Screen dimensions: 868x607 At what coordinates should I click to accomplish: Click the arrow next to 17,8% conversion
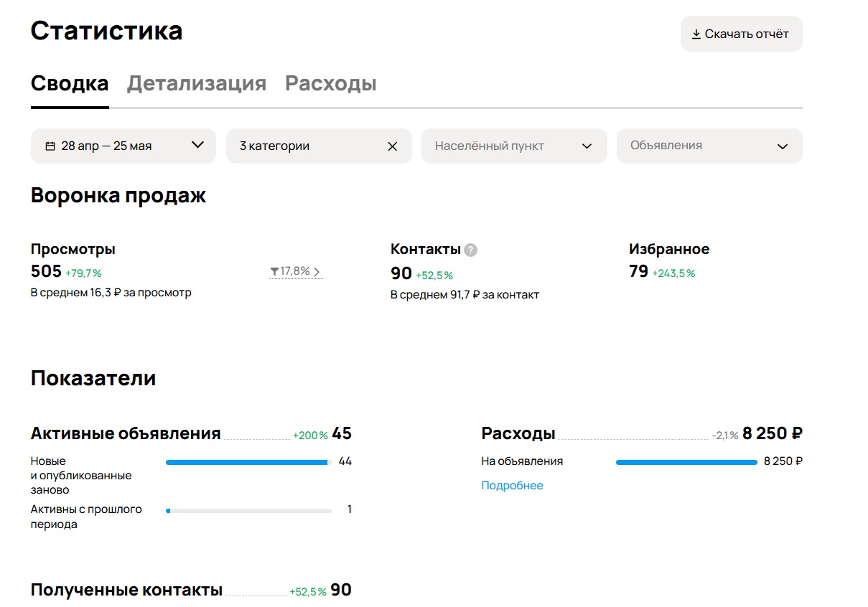317,272
